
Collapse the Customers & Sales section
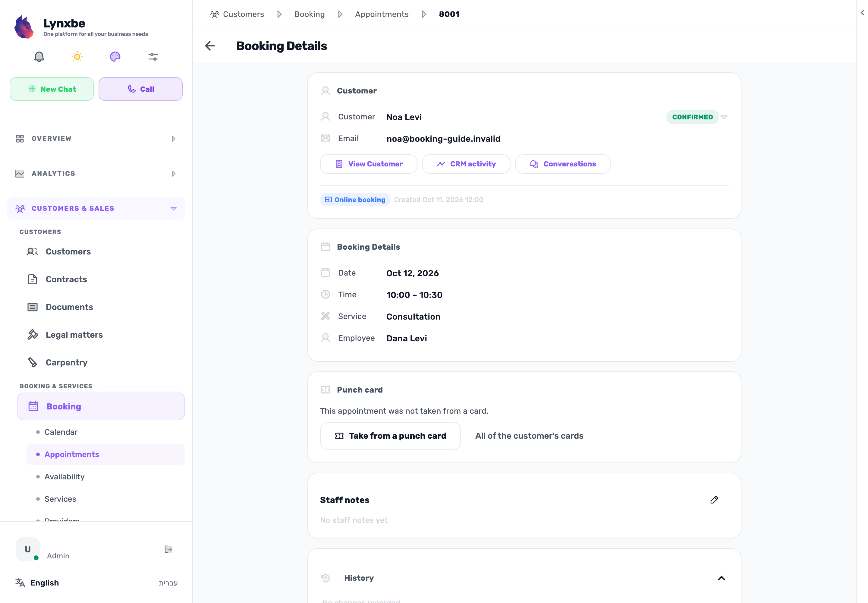[96, 209]
